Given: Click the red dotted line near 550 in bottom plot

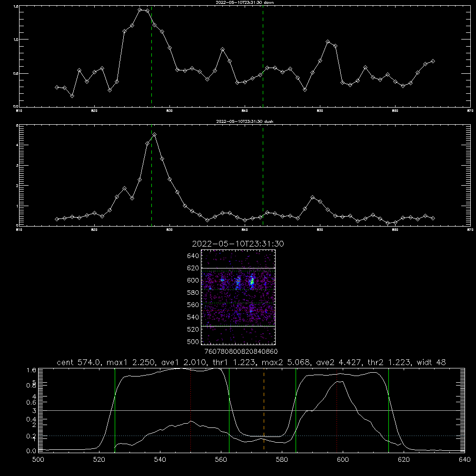Looking at the screenshot, I should [x=191, y=410].
